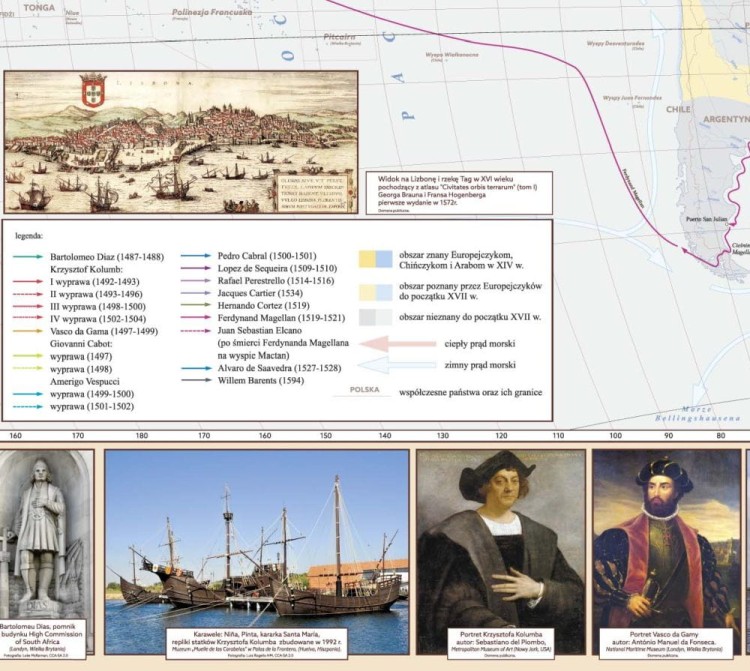Screen dimensions: 750x671
Task: Click the CHILE country label on map
Action: coord(679,109)
